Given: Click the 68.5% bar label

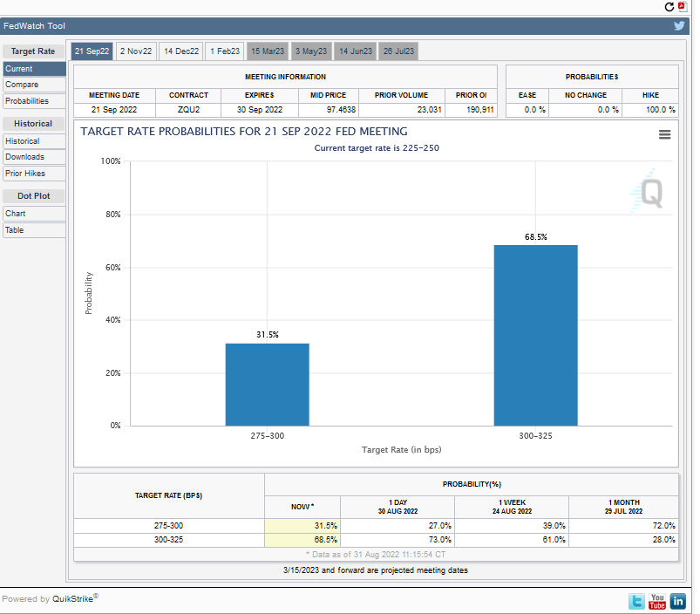Looking at the screenshot, I should coord(535,236).
